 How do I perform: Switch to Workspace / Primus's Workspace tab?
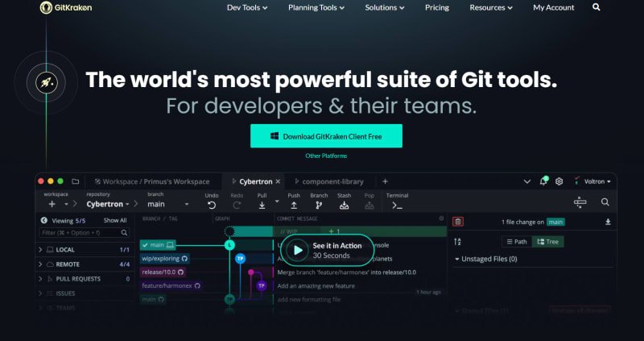point(152,181)
